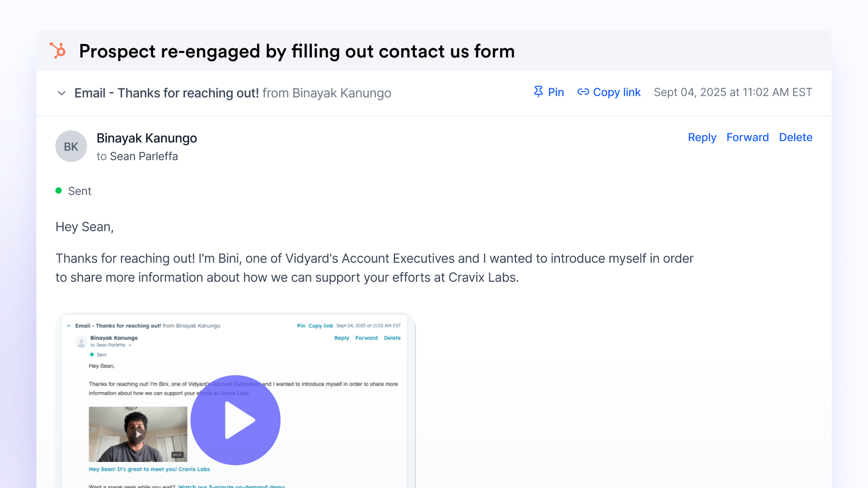Click the small play icon on the video thumbnail
Image resolution: width=868 pixels, height=488 pixels.
139,434
